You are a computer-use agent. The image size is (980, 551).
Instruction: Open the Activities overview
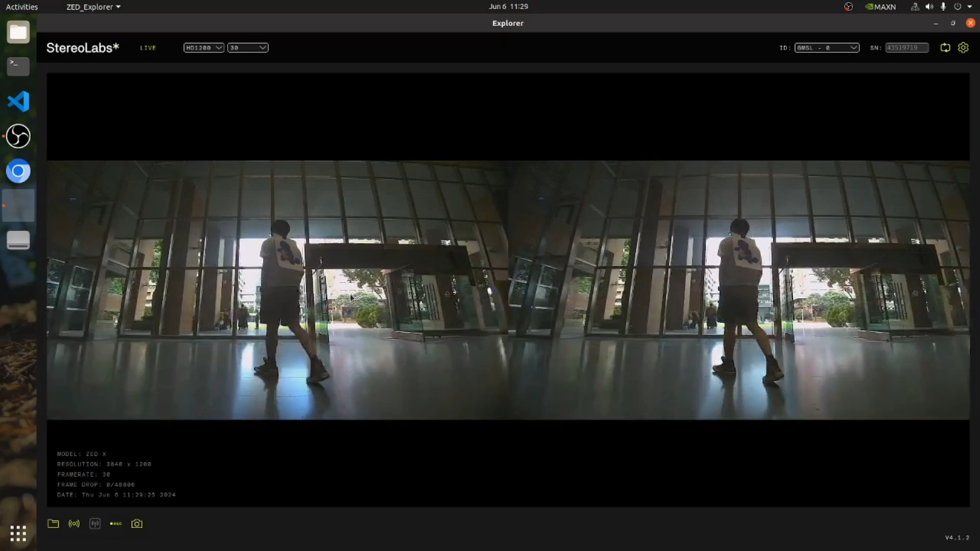coord(21,7)
